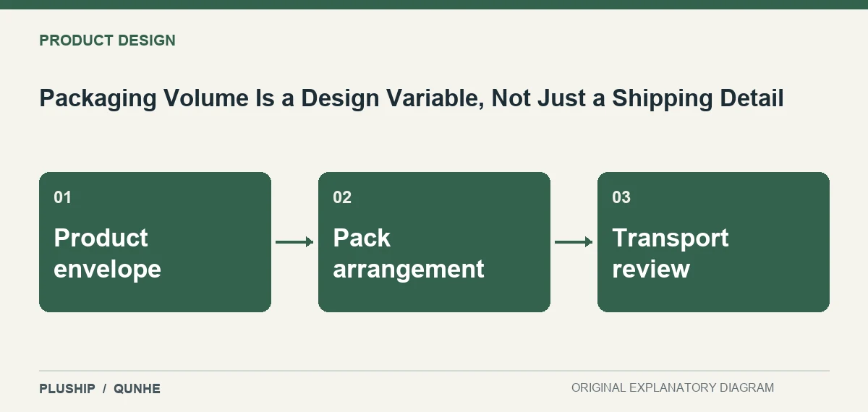Select the title 'Packaging Volume Is a Design Variable' text

tap(260, 98)
